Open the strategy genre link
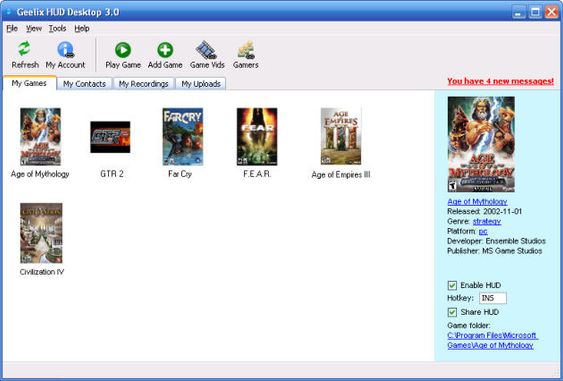Image resolution: width=563 pixels, height=381 pixels. click(487, 221)
